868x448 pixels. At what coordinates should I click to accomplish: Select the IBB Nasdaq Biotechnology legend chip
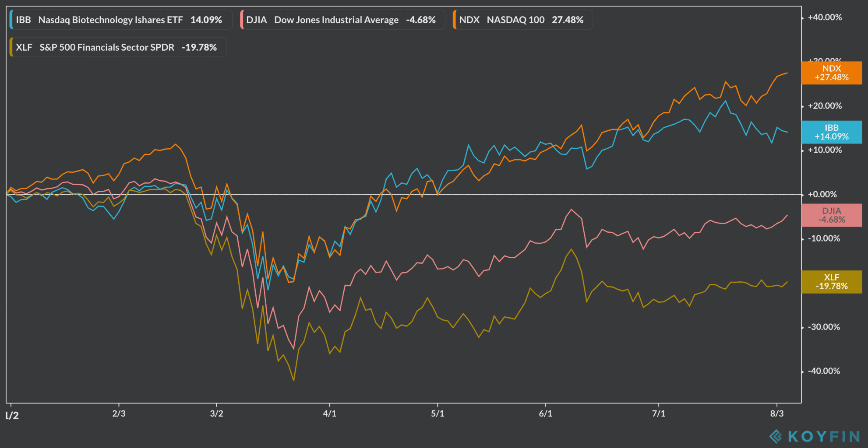pyautogui.click(x=121, y=20)
